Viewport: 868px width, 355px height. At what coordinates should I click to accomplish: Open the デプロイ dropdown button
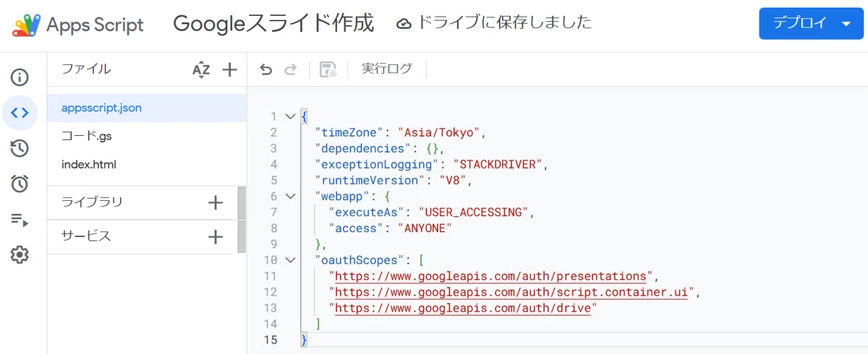(x=812, y=24)
